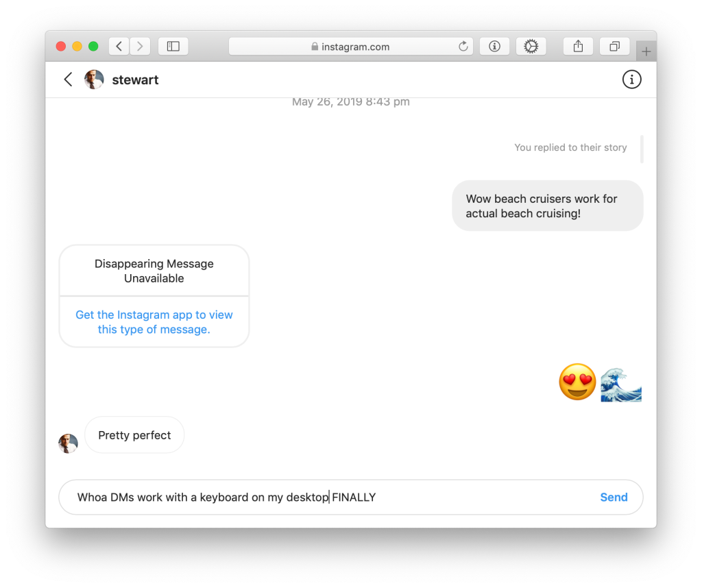Open stewart's profile picture in header

(94, 79)
